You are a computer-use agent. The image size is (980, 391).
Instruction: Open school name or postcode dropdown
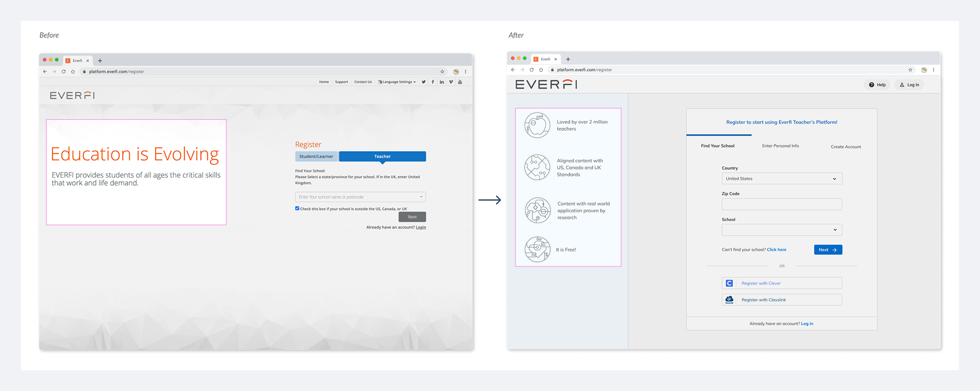360,197
